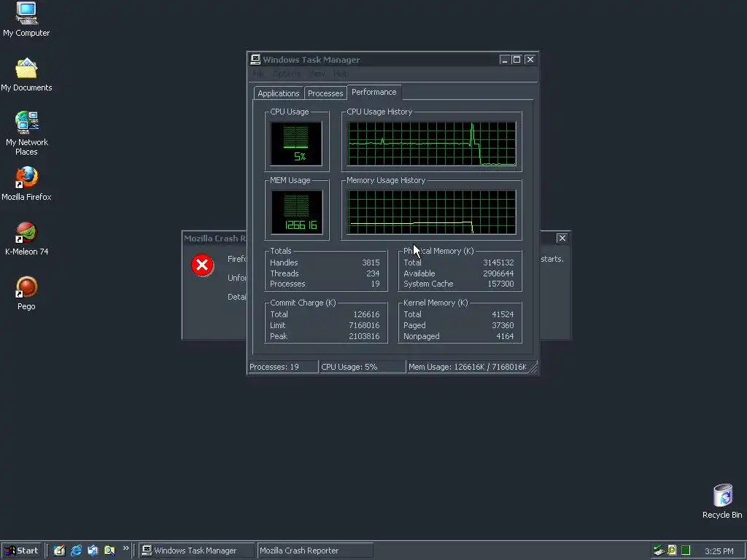This screenshot has height=560, width=747.
Task: Minimize the Windows Task Manager window
Action: [x=505, y=60]
